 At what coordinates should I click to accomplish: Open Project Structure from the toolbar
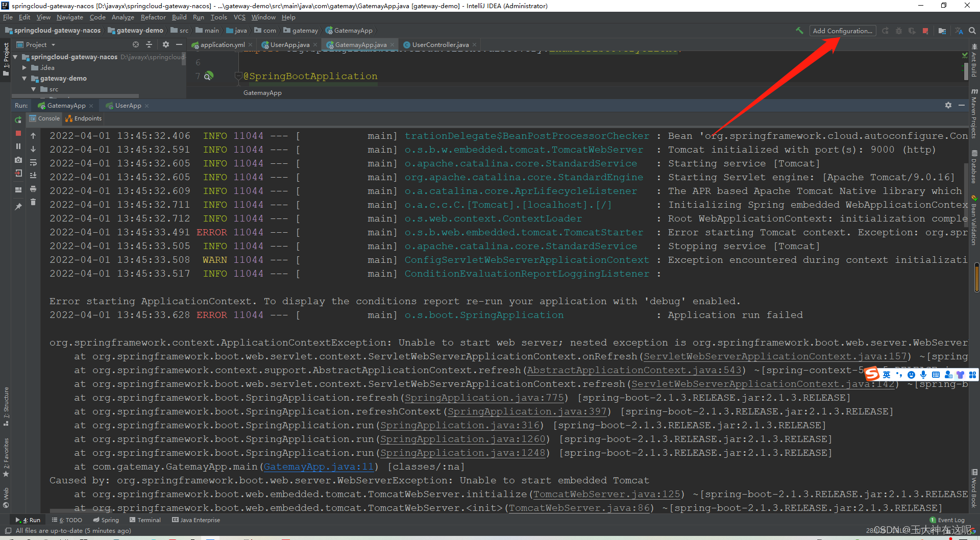pos(942,31)
